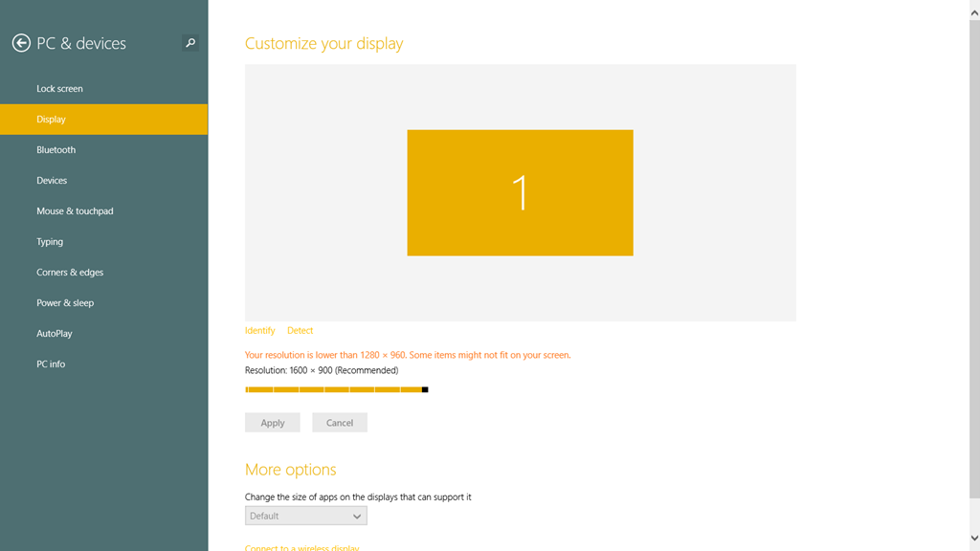Click the resolution slider track
Image resolution: width=980 pixels, height=551 pixels.
pos(335,389)
